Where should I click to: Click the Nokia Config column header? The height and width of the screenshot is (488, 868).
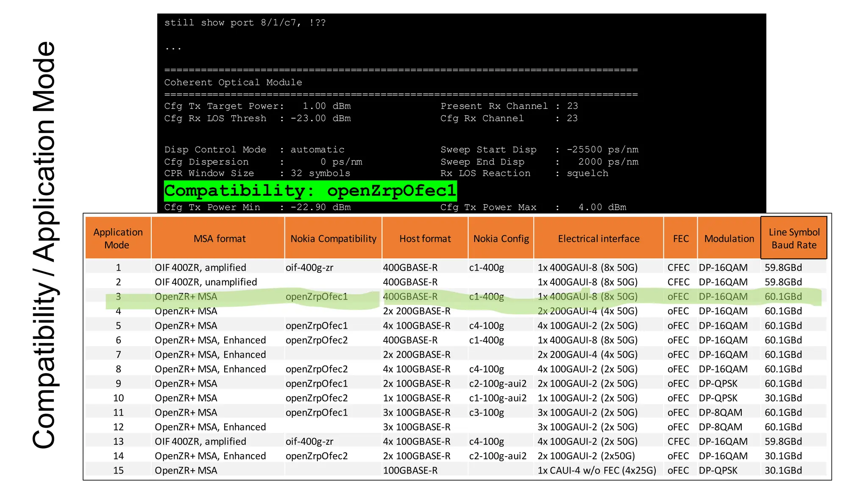click(x=501, y=238)
